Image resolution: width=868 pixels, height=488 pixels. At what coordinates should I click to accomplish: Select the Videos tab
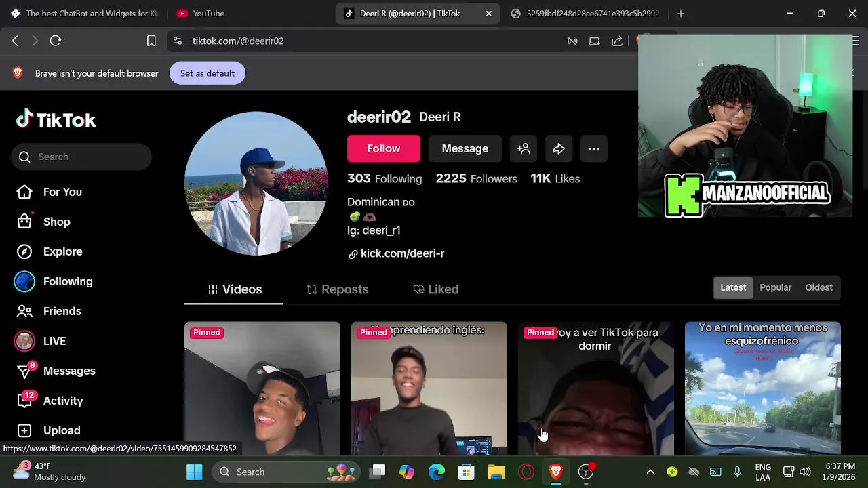click(x=234, y=289)
